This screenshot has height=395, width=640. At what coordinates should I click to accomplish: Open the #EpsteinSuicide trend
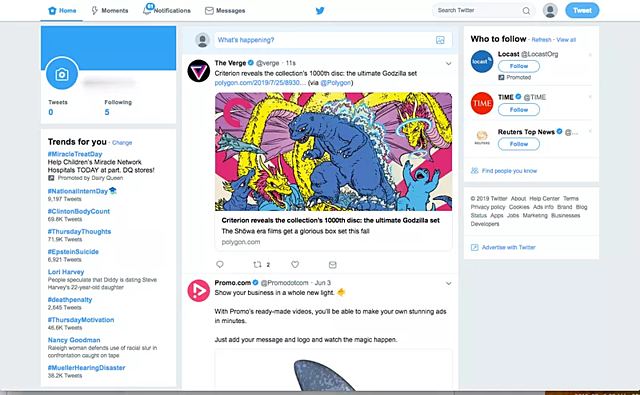(73, 252)
